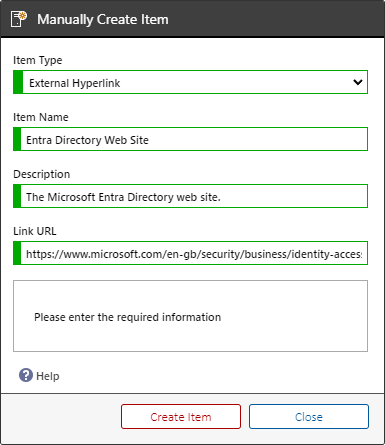Focus the Item Name text field
This screenshot has width=385, height=445.
click(x=190, y=139)
